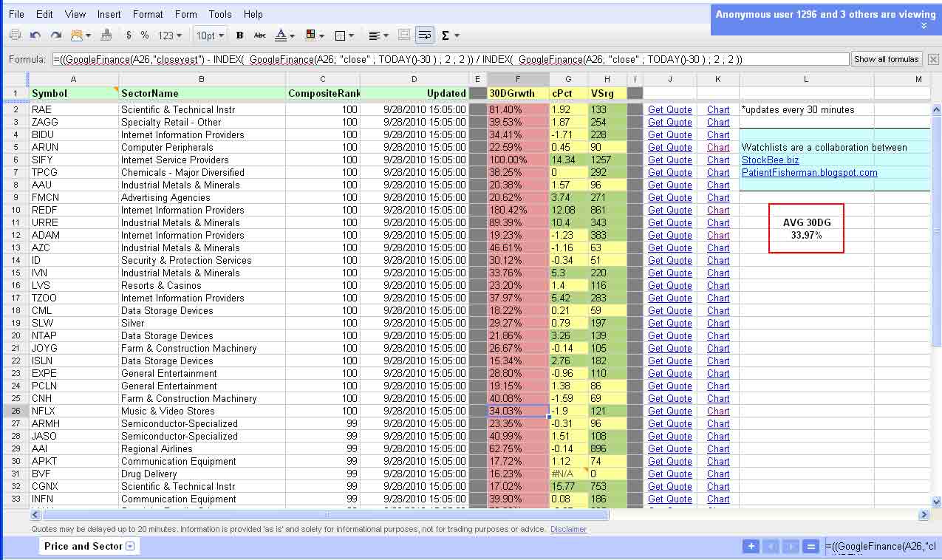Click the Undo icon

35,34
